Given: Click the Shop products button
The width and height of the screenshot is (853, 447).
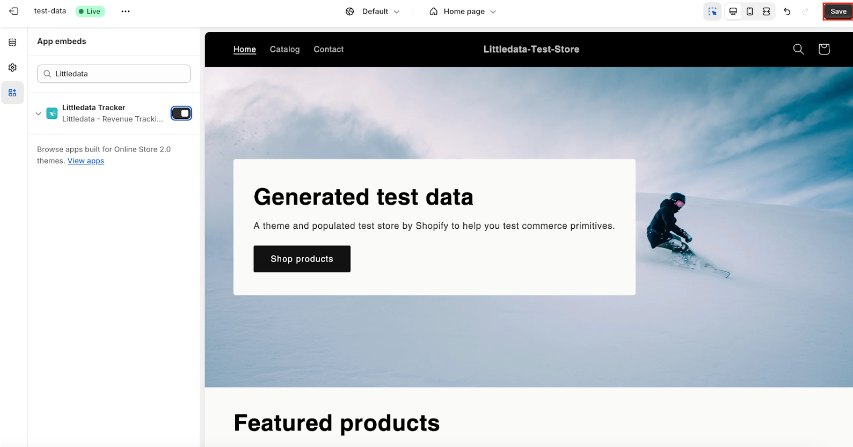Looking at the screenshot, I should coord(302,259).
